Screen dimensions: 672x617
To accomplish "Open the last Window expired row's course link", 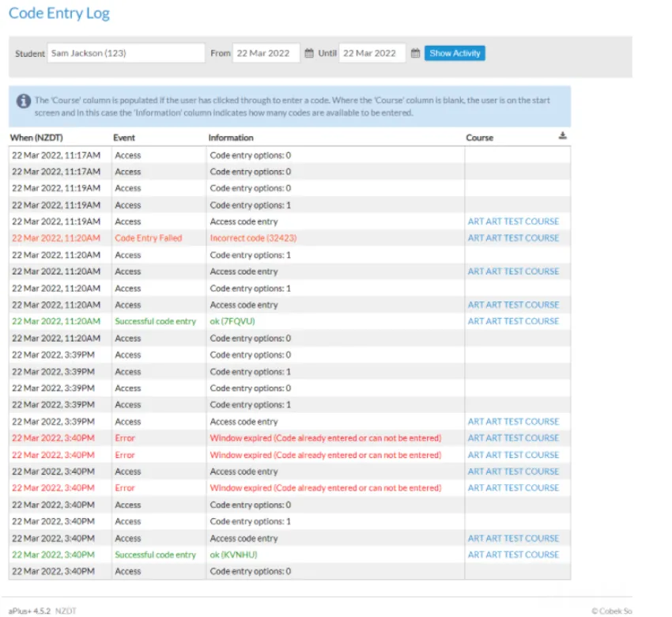I will [513, 488].
